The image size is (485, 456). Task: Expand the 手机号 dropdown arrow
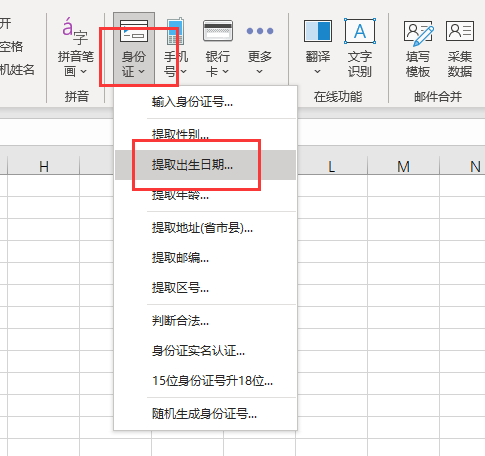(x=184, y=72)
